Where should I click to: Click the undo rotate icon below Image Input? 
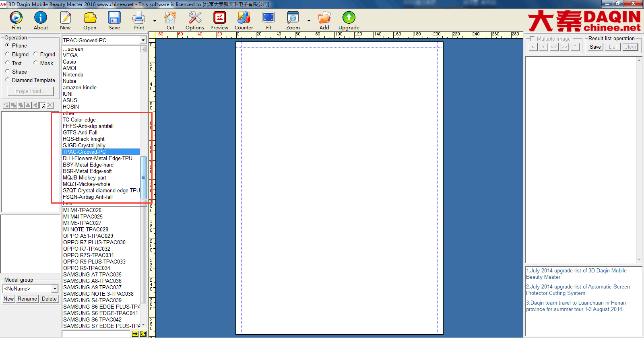pos(6,105)
